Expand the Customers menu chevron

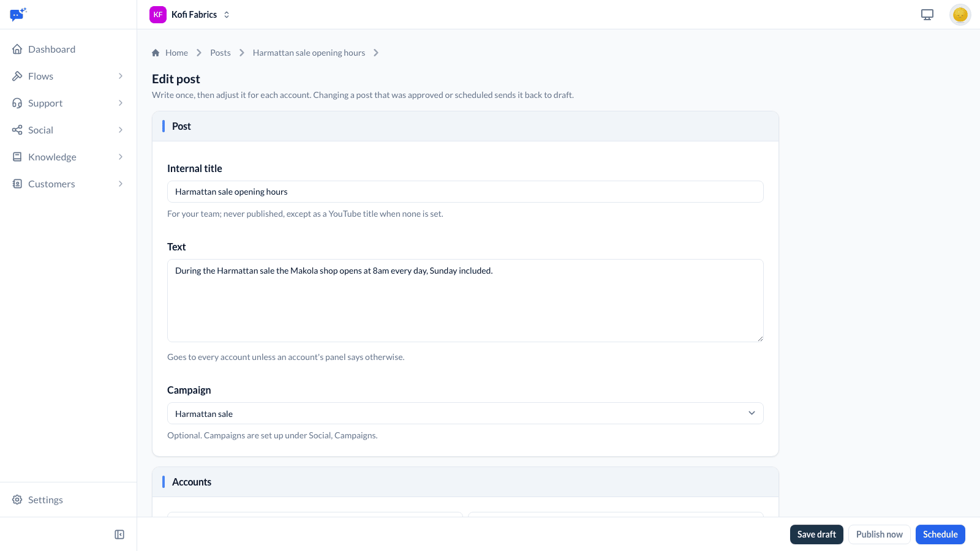pos(121,184)
